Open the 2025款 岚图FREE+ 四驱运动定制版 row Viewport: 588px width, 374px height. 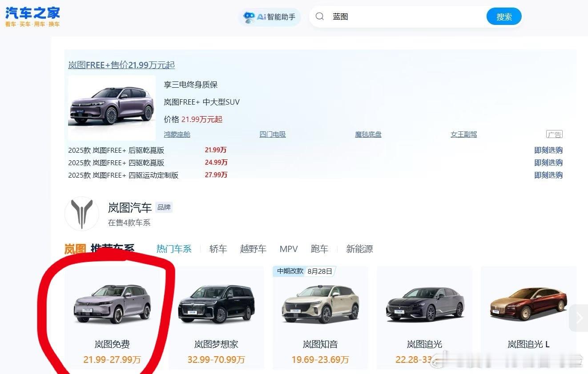[123, 175]
